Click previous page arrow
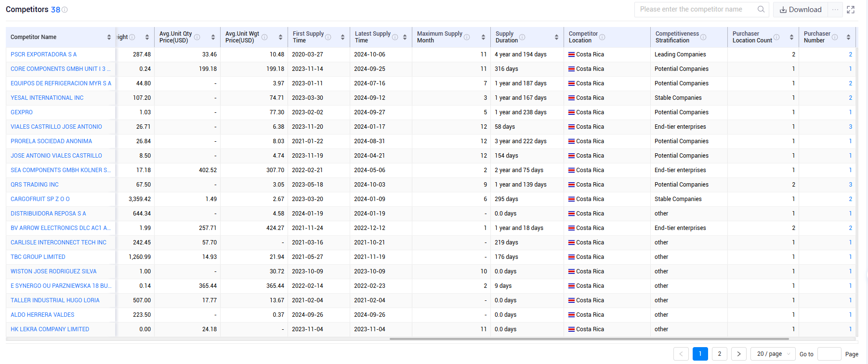Image resolution: width=868 pixels, height=364 pixels. pos(681,354)
